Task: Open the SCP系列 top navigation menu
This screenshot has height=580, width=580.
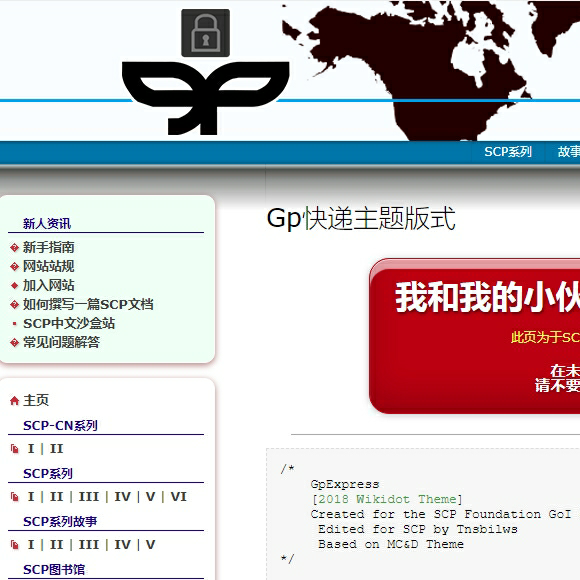Action: tap(508, 152)
